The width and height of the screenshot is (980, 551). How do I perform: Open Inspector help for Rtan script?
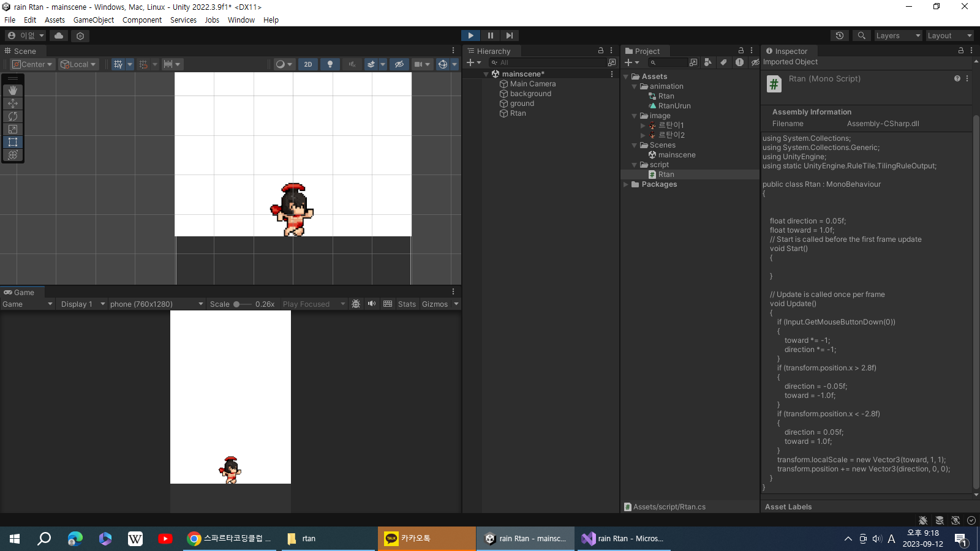tap(957, 78)
